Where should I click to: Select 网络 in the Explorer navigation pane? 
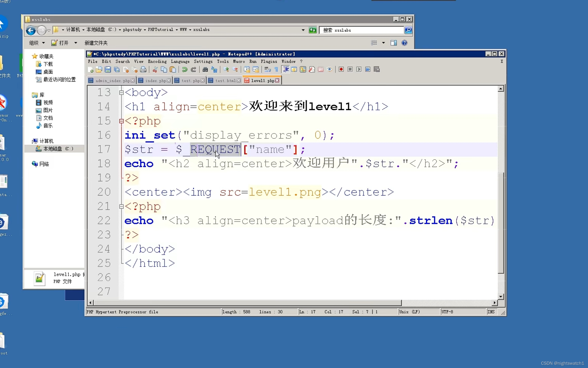[x=44, y=164]
